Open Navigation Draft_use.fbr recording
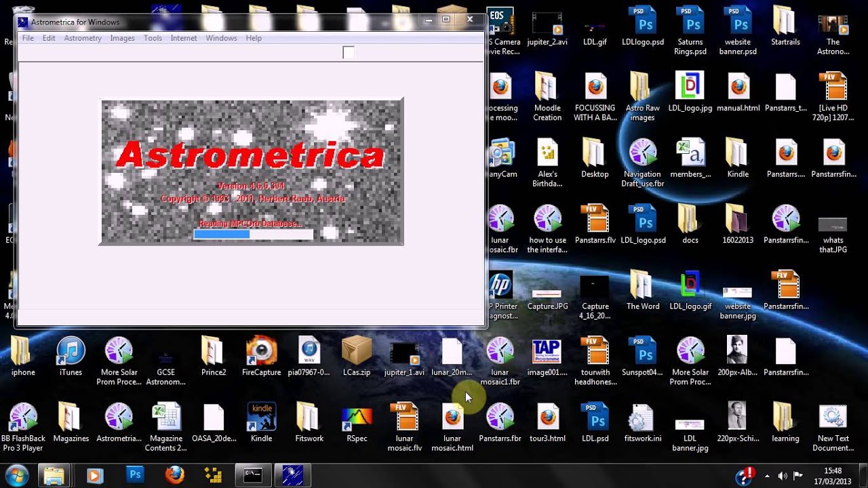This screenshot has width=868, height=488. [643, 163]
